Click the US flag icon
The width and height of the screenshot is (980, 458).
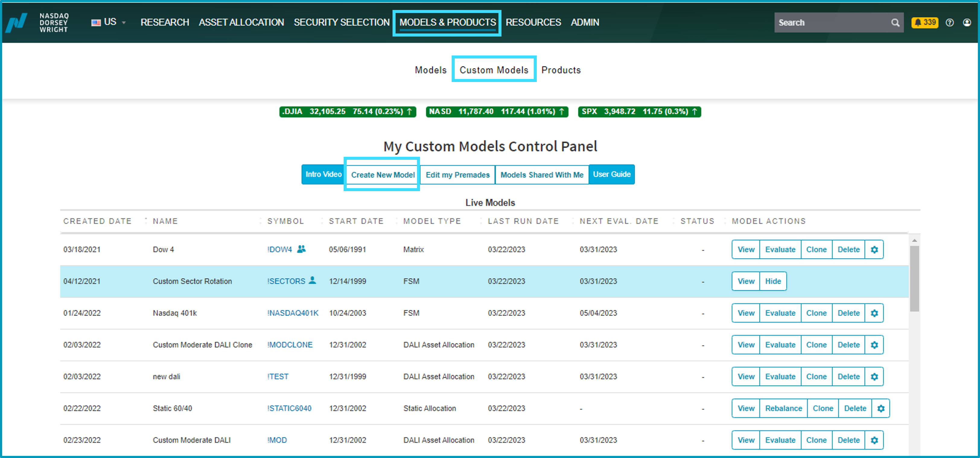click(x=96, y=22)
